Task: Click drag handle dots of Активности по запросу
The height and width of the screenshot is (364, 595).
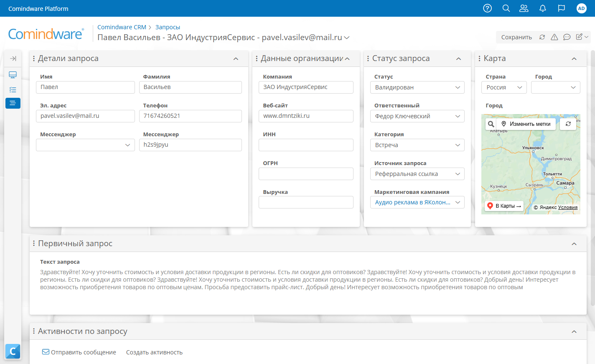Action: pyautogui.click(x=34, y=331)
